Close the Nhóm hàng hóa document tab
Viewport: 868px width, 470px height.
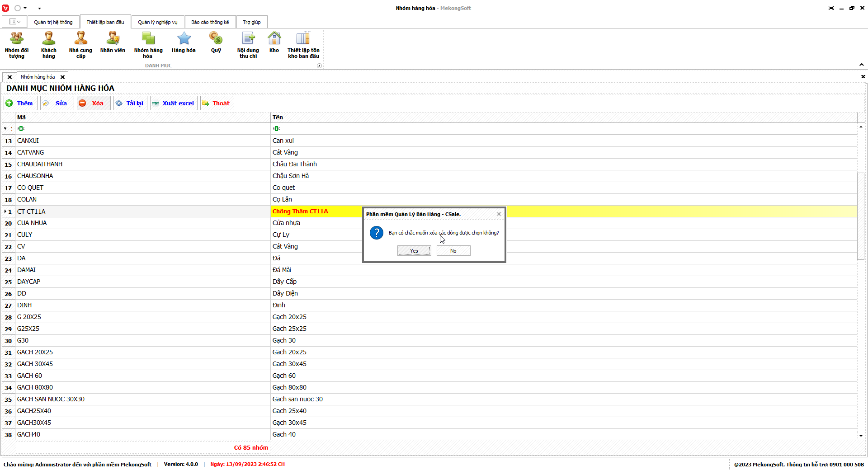62,77
